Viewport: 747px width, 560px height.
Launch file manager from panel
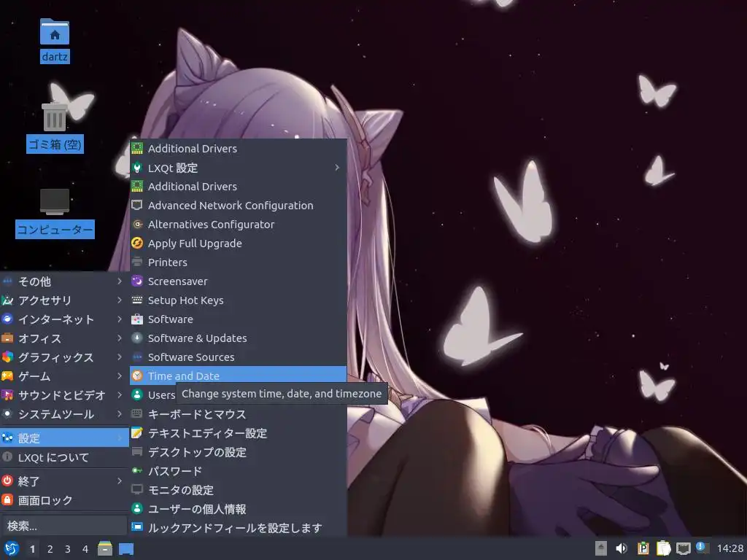click(105, 548)
